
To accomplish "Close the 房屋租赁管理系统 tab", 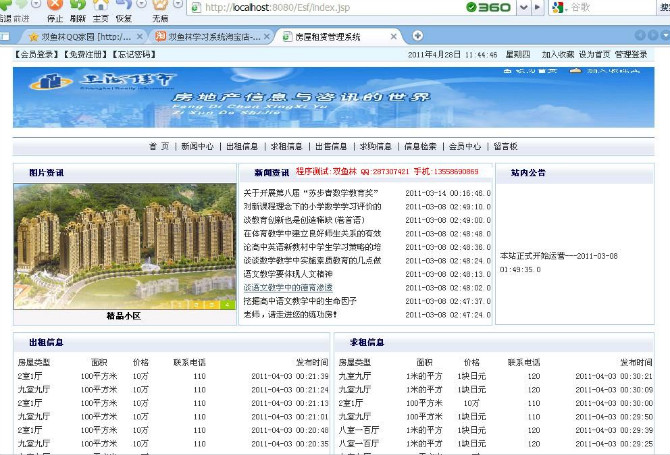I will (394, 37).
